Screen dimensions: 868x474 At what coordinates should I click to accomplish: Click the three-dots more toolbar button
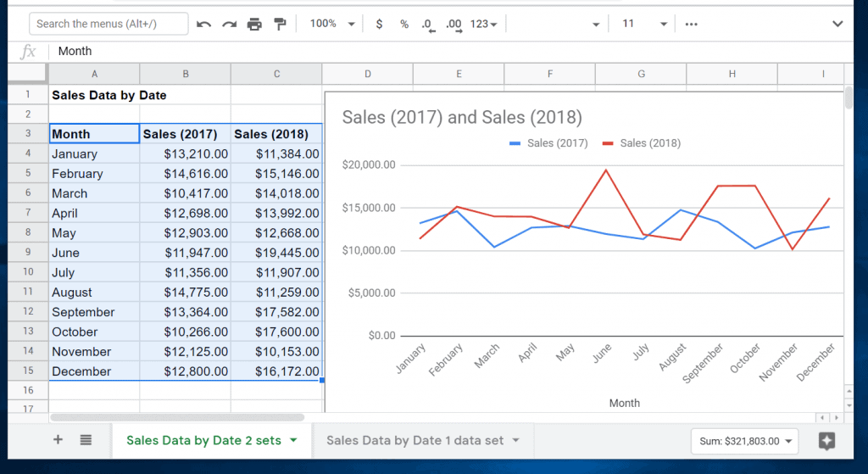[x=691, y=24]
